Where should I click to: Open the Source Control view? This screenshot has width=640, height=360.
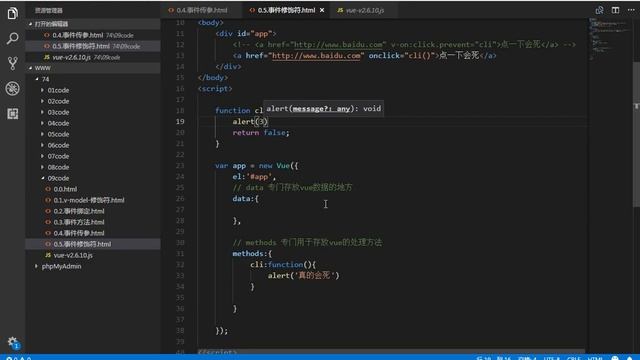coord(12,64)
